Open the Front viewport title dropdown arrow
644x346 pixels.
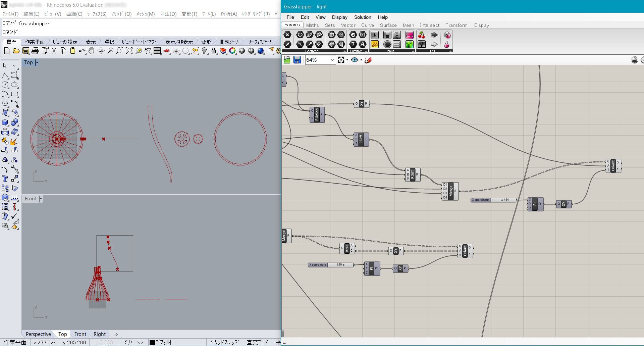point(41,199)
